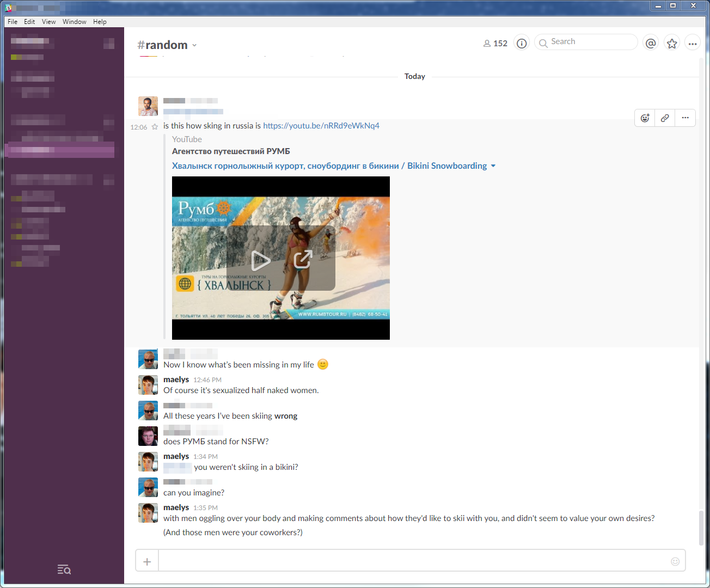Viewport: 710px width, 588px height.
Task: Click the 1:34 PM timestamp
Action: click(205, 457)
